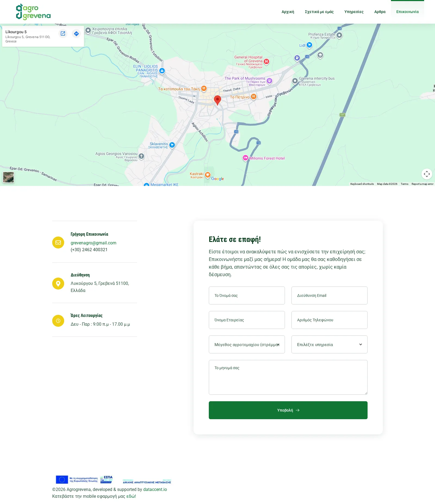Screen dimensions: 435x504
Task: Click Report a map error
Action: [x=422, y=184]
